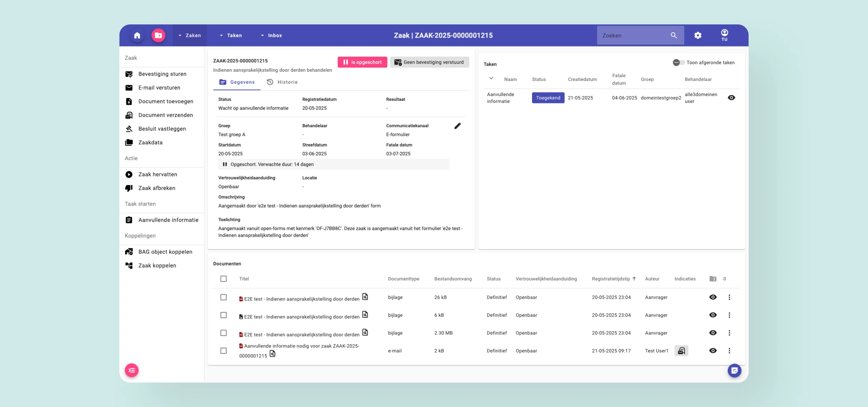Click E-mail versturen in sidebar
Image resolution: width=868 pixels, height=407 pixels.
coord(162,88)
